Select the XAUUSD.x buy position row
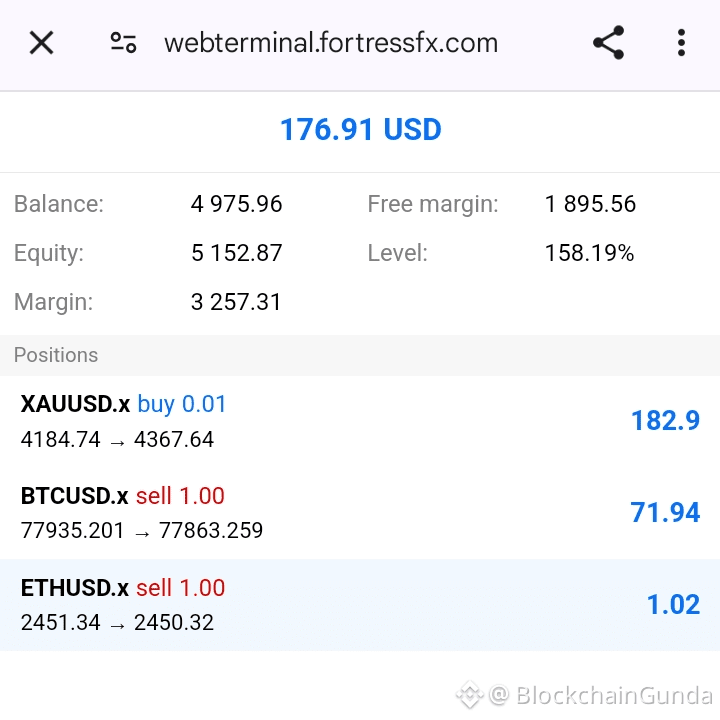Screen dimensions: 720x720 click(360, 421)
